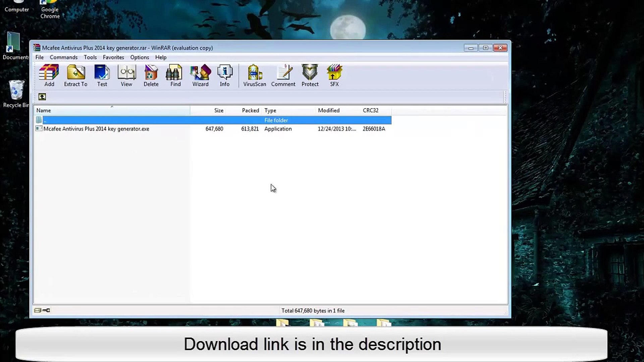Run the Test archive tool
The height and width of the screenshot is (362, 644).
(x=102, y=75)
